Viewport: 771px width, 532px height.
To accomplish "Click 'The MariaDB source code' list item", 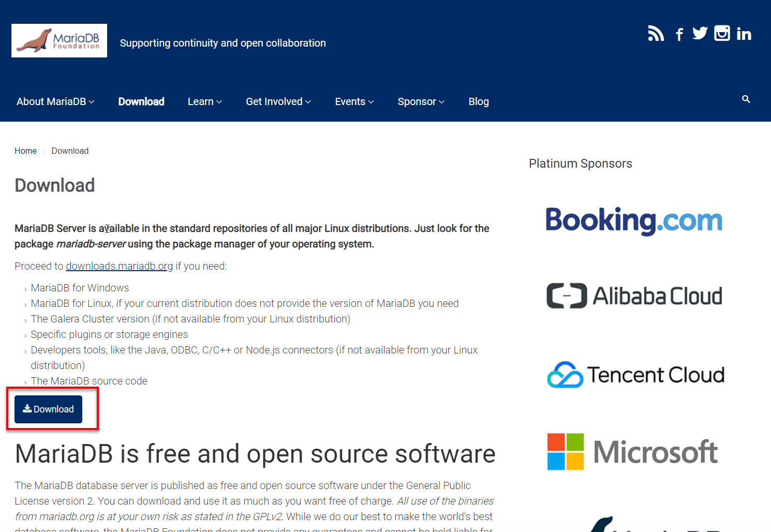I will 89,381.
